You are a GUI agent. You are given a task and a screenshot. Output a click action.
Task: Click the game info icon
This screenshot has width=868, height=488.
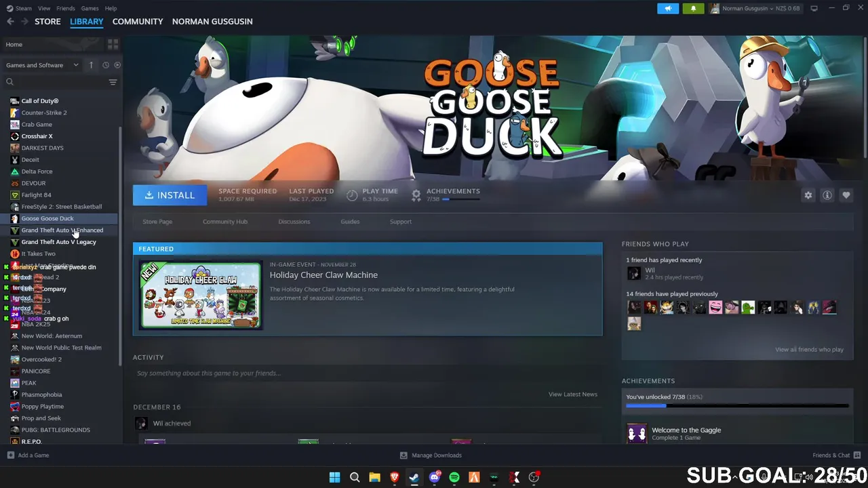click(x=827, y=195)
